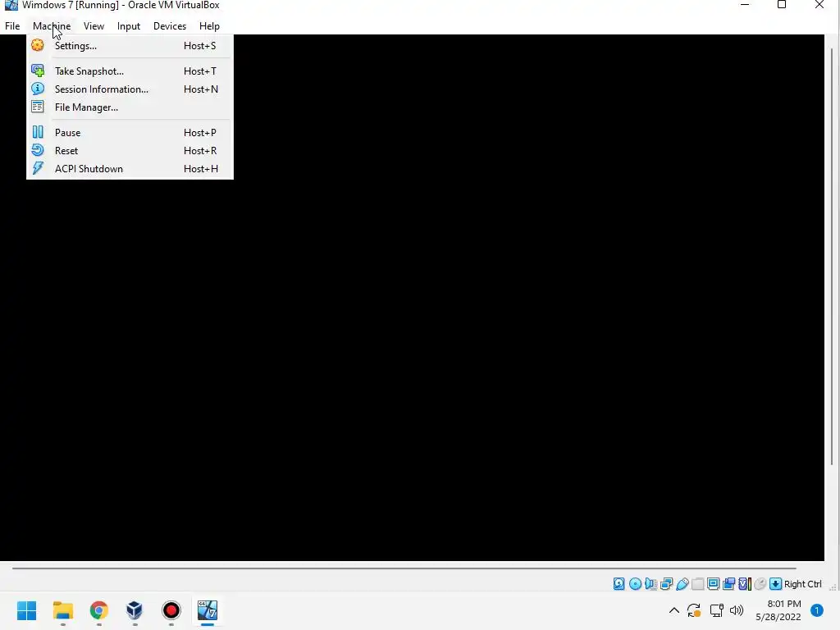
Task: Open Settings from the Machine menu
Action: pos(129,46)
